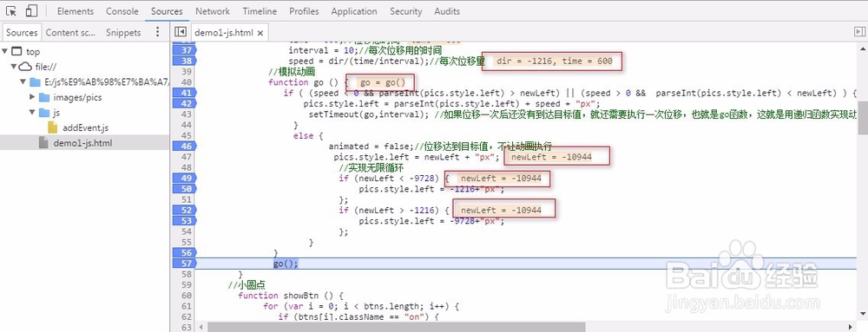Toggle the device toolbar icon
Screen dimensions: 868x332
[x=31, y=11]
